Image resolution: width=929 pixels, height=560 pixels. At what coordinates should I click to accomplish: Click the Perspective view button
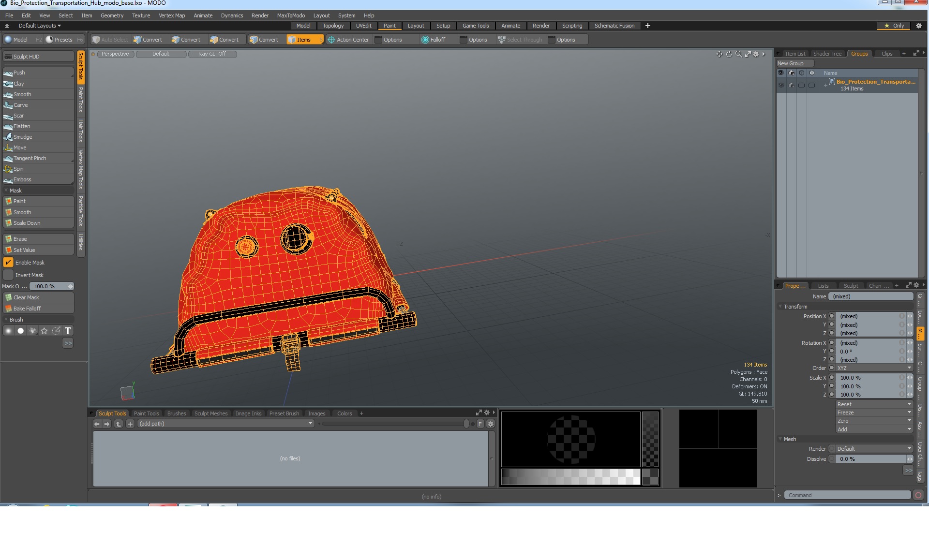tap(115, 54)
